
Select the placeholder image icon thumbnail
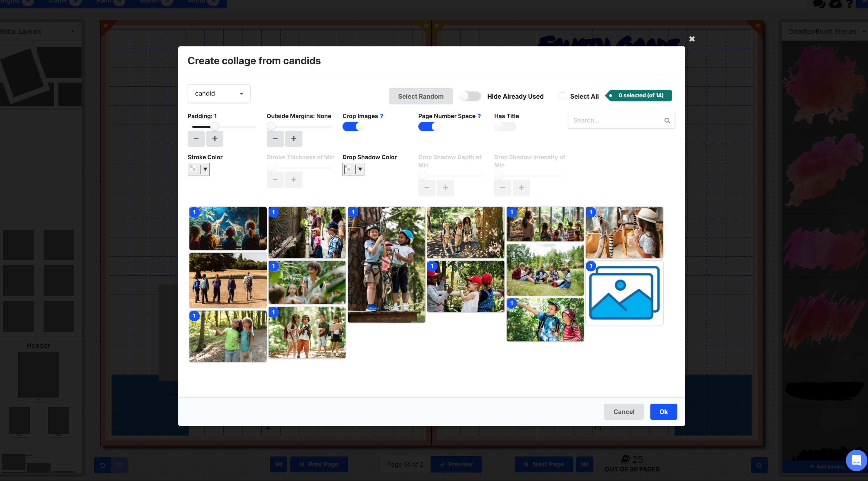[x=624, y=293]
